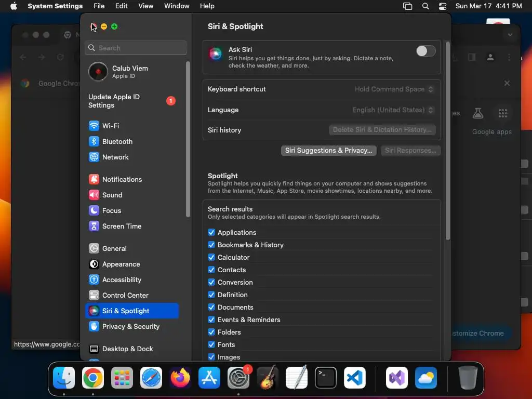Viewport: 532px width, 399px height.
Task: Open Language popup menu
Action: (x=393, y=110)
